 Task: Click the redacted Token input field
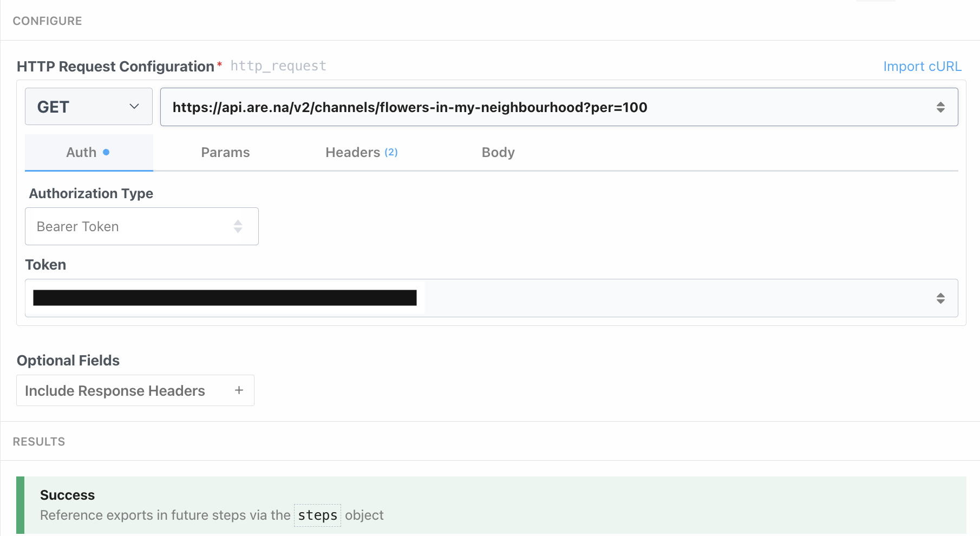pyautogui.click(x=224, y=298)
